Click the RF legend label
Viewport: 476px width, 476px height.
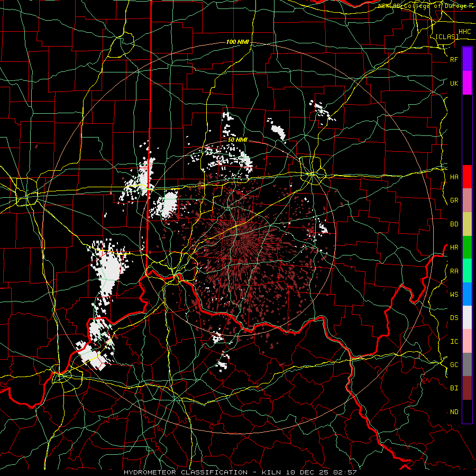pyautogui.click(x=454, y=60)
